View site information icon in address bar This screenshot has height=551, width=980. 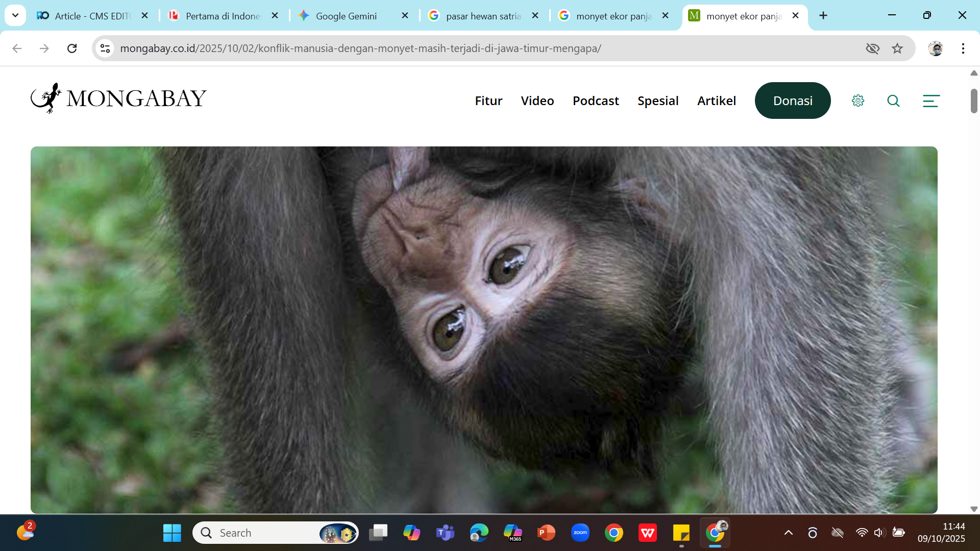pyautogui.click(x=105, y=48)
